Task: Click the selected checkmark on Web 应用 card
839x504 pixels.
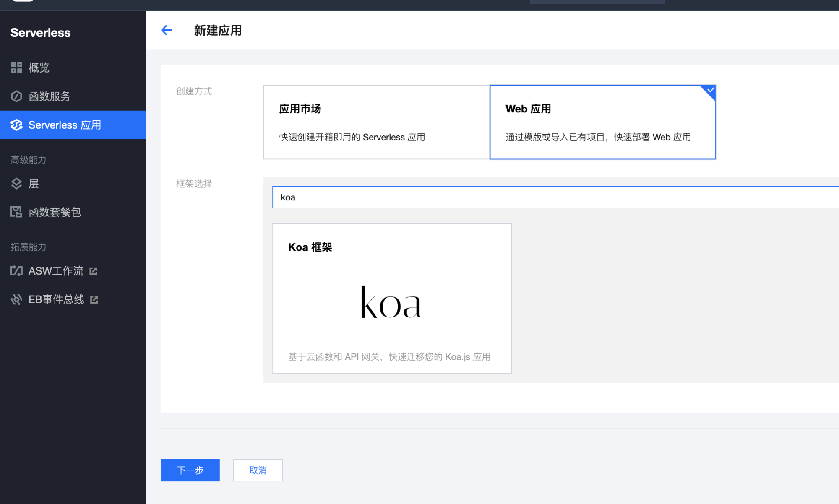Action: pyautogui.click(x=710, y=90)
